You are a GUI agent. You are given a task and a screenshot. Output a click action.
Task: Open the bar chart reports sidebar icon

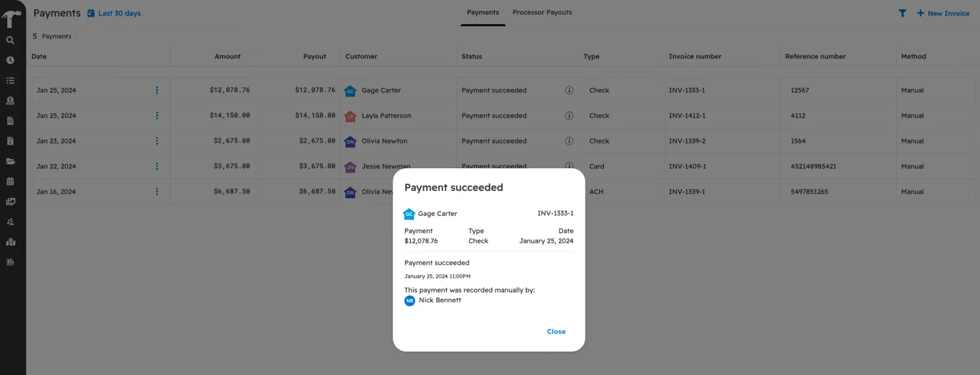pos(10,262)
